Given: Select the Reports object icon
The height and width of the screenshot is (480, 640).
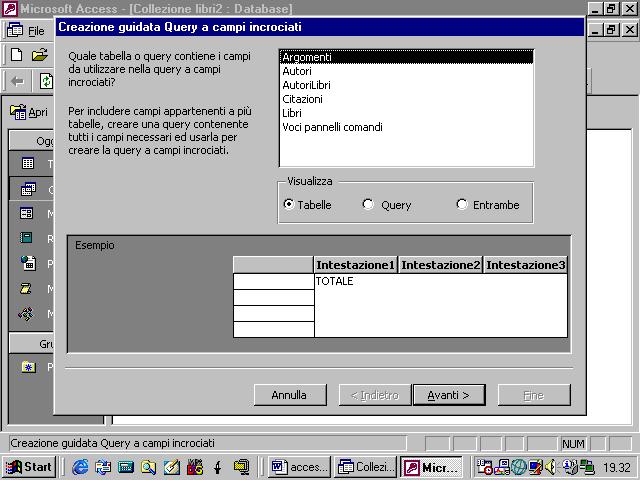Looking at the screenshot, I should click(27, 238).
